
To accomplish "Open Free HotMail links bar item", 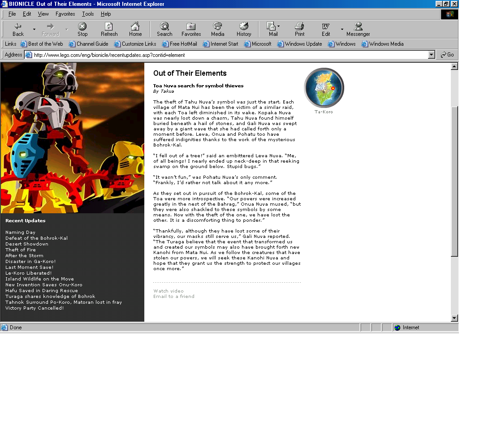I will 179,44.
